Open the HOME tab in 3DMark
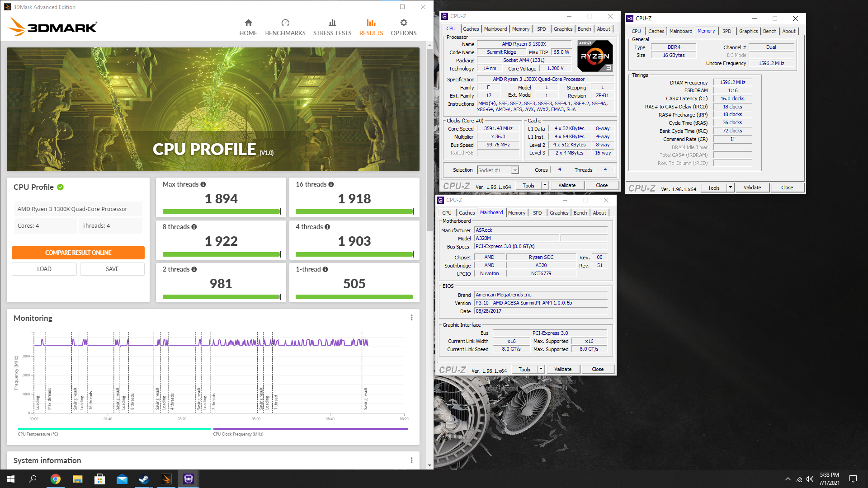Image resolution: width=868 pixels, height=488 pixels. 248,27
